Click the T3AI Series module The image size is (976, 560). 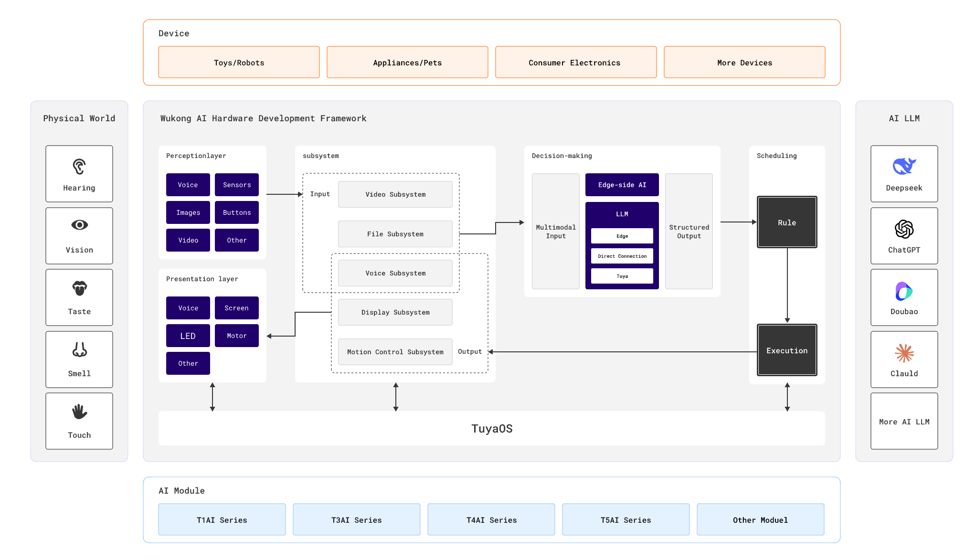tap(357, 519)
